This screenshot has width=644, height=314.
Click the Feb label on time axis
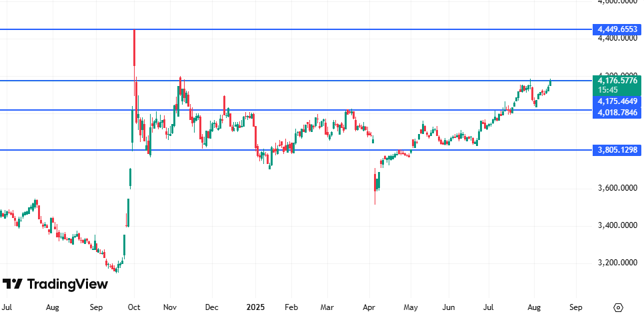(291, 307)
